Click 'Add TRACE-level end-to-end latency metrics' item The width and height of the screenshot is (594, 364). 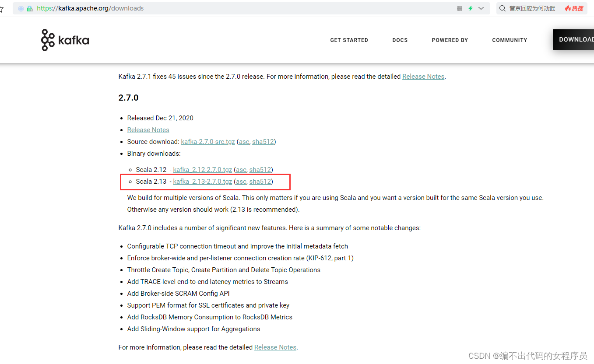point(207,282)
